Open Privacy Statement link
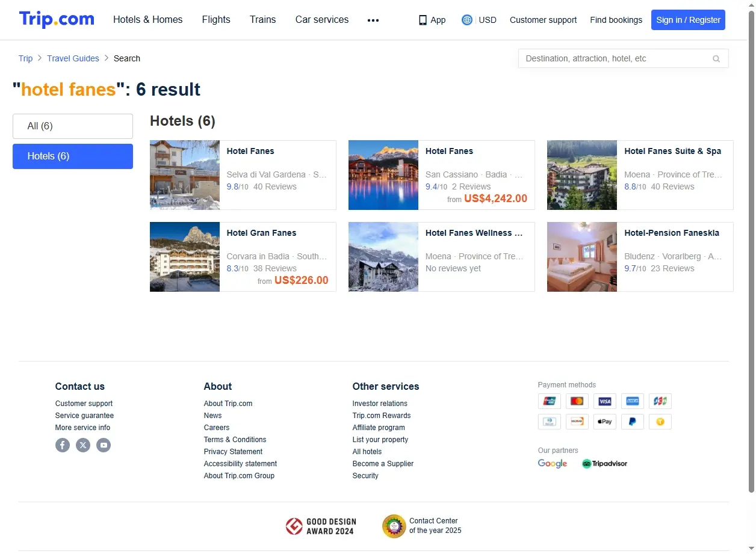Screen dimensions: 756x554 click(233, 452)
